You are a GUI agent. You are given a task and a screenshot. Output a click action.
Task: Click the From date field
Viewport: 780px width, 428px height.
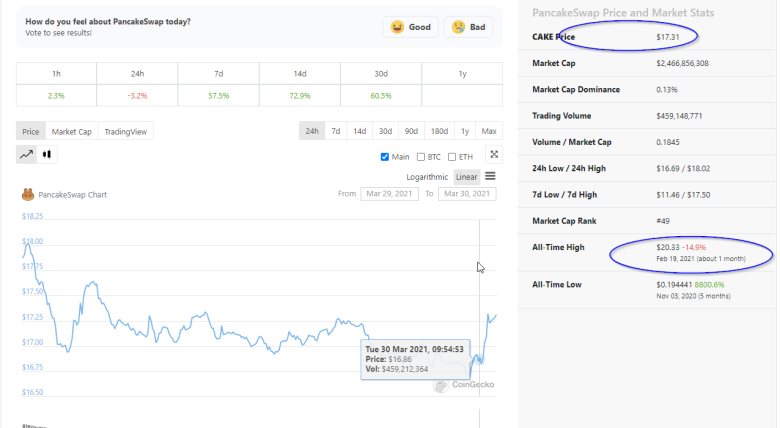click(389, 194)
